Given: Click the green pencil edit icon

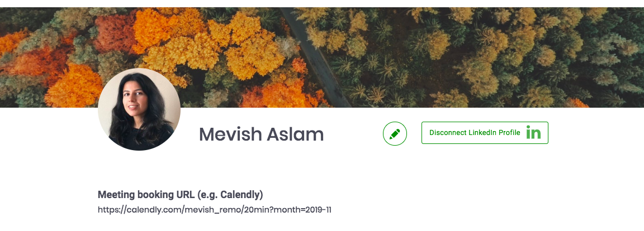Looking at the screenshot, I should [x=395, y=134].
